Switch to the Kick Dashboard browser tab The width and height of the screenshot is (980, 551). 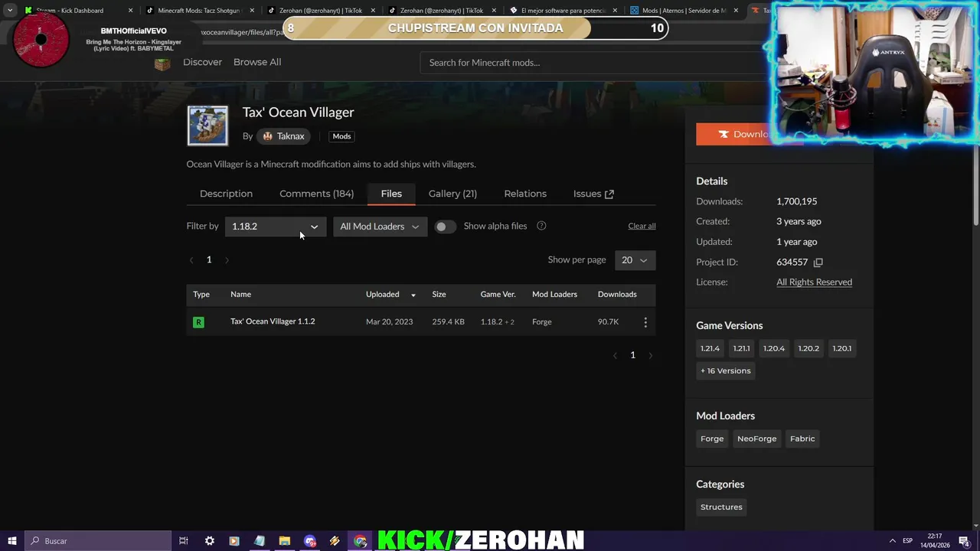pyautogui.click(x=77, y=11)
